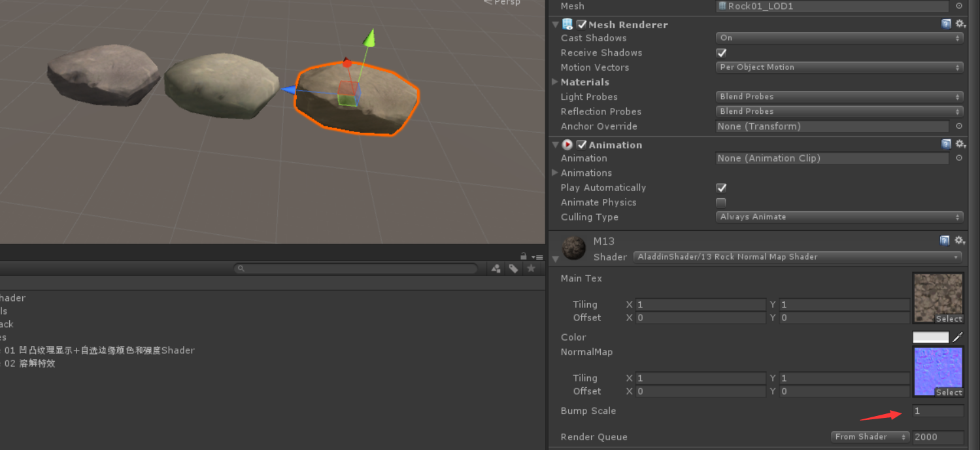Click the Animation component help icon
Image resolution: width=980 pixels, height=450 pixels.
[x=945, y=144]
